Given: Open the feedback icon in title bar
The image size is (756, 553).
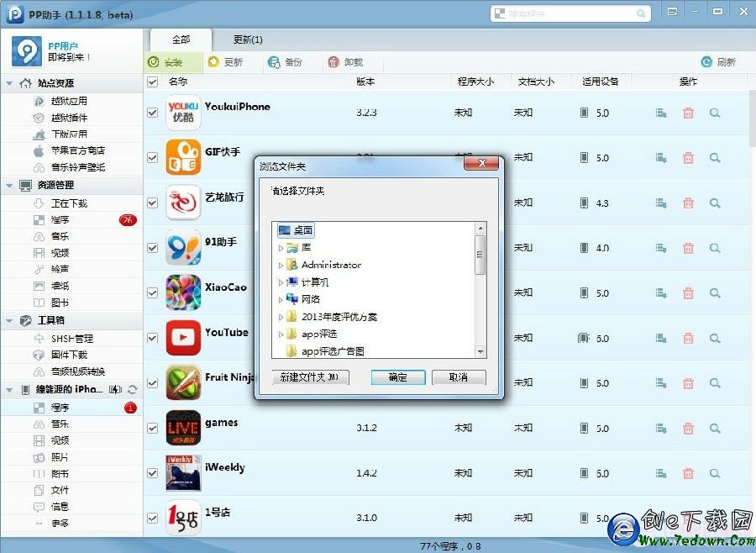Looking at the screenshot, I should (x=672, y=12).
